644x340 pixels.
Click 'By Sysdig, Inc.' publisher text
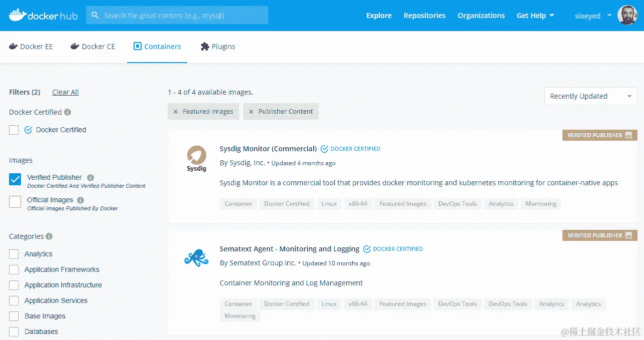242,163
